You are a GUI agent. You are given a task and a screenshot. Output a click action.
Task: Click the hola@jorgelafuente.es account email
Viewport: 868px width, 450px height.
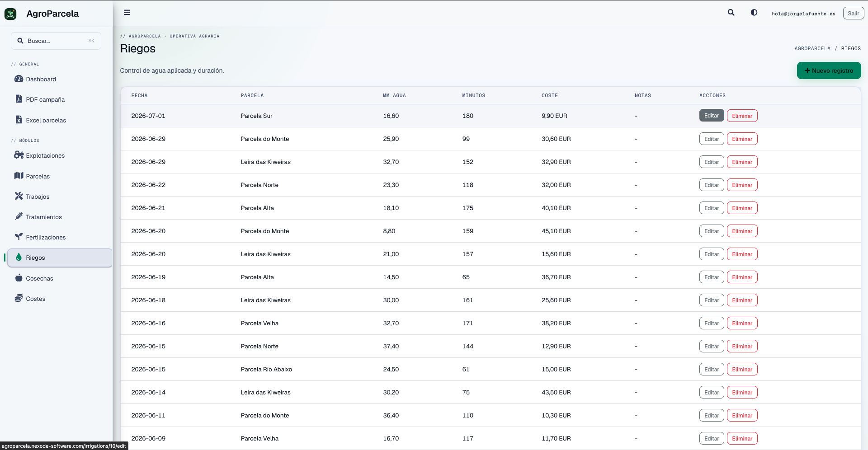pyautogui.click(x=803, y=14)
